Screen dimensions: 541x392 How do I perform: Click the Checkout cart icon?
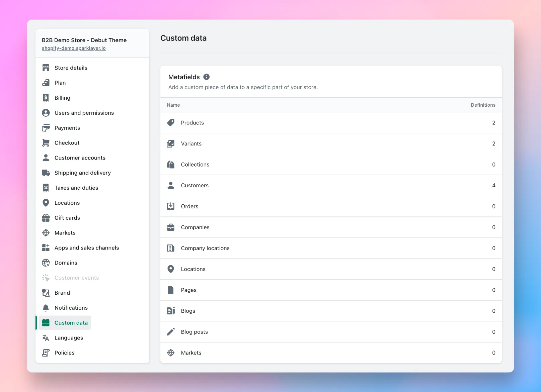(x=46, y=143)
